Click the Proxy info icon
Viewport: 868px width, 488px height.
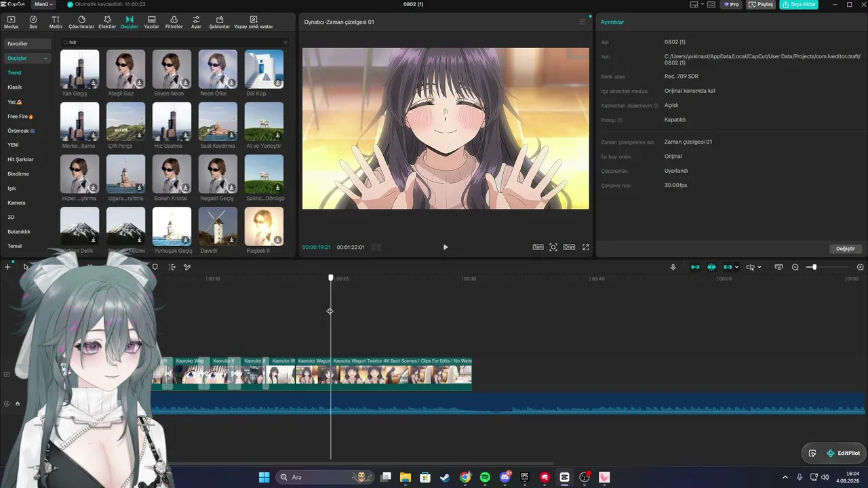[620, 120]
